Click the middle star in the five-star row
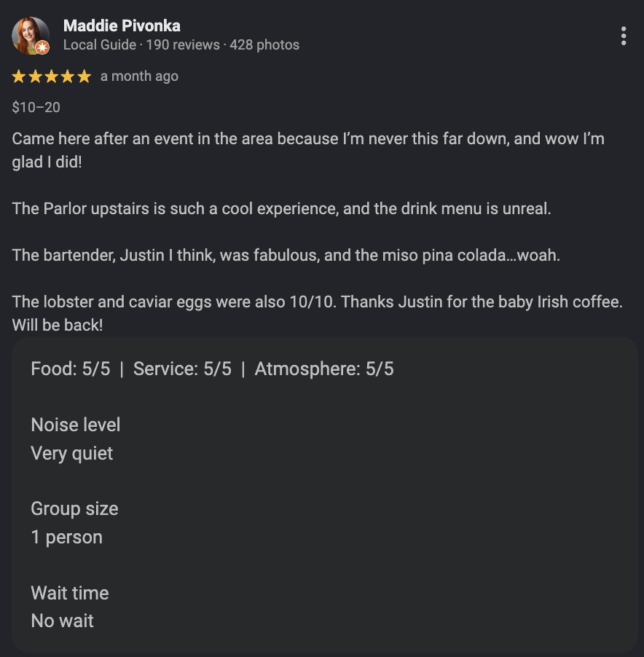The width and height of the screenshot is (644, 657). coord(51,75)
